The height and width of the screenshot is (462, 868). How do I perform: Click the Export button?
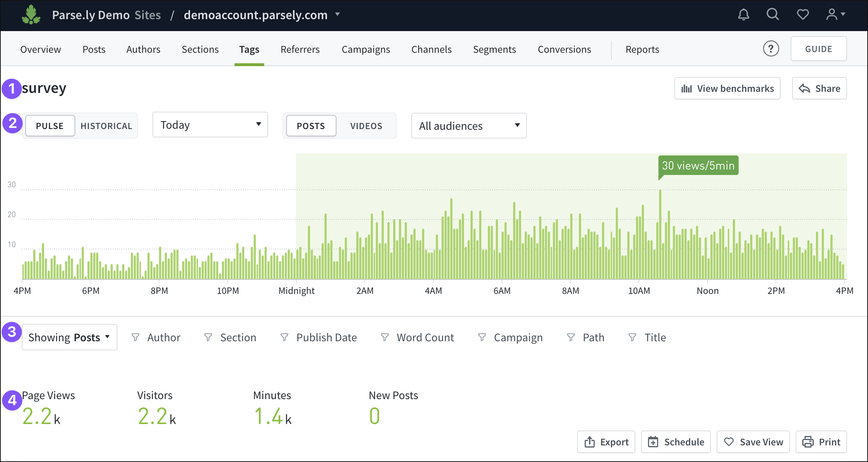tap(606, 442)
